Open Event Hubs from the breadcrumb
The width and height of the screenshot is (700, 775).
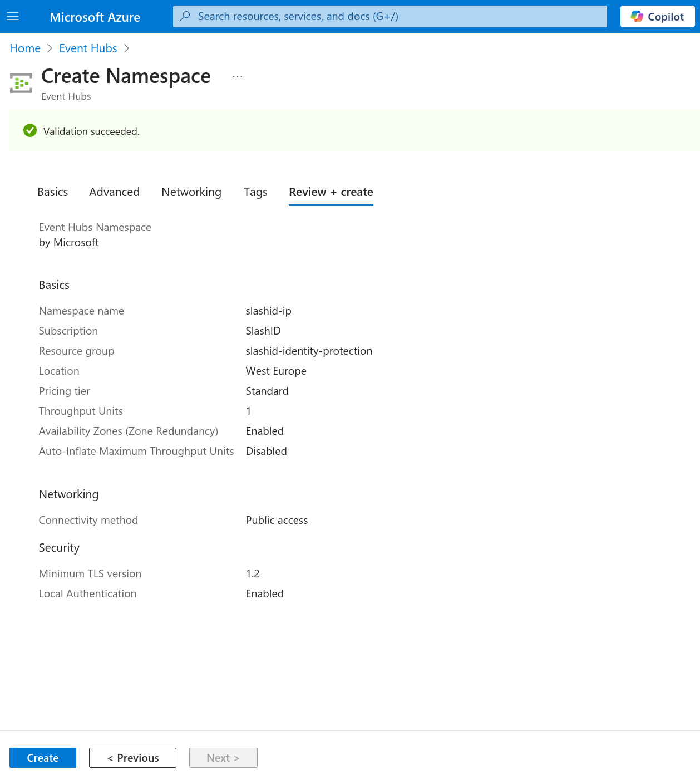(88, 48)
